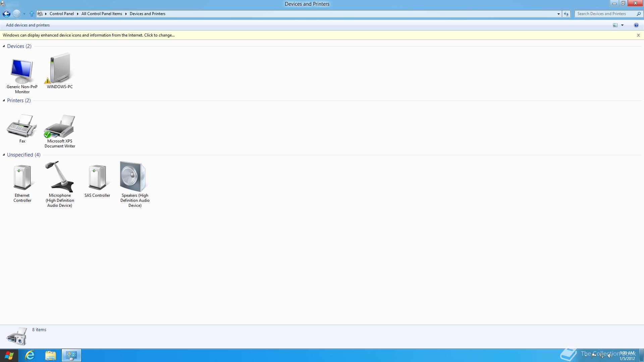Open File Explorer from taskbar
The image size is (644, 362).
point(51,355)
